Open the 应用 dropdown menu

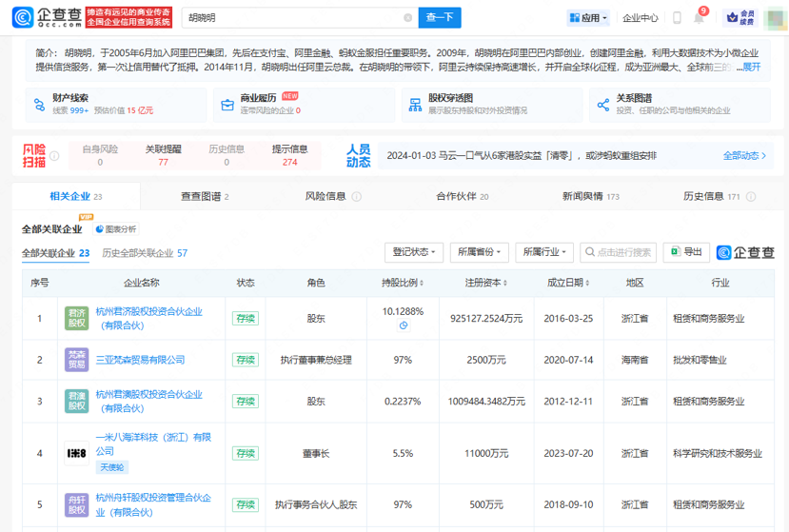click(589, 17)
